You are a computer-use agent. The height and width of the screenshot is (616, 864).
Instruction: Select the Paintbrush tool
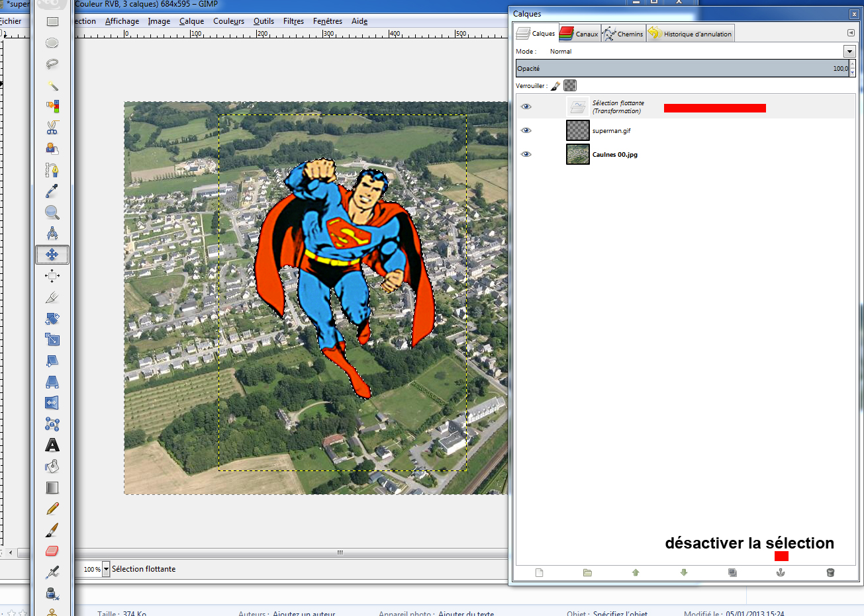[x=52, y=530]
